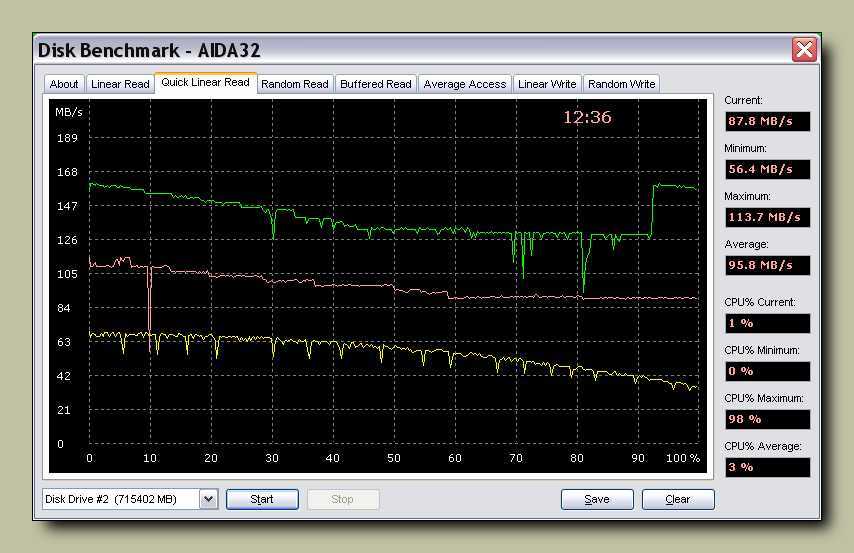Open the Random Write tab
854x553 pixels.
click(621, 84)
